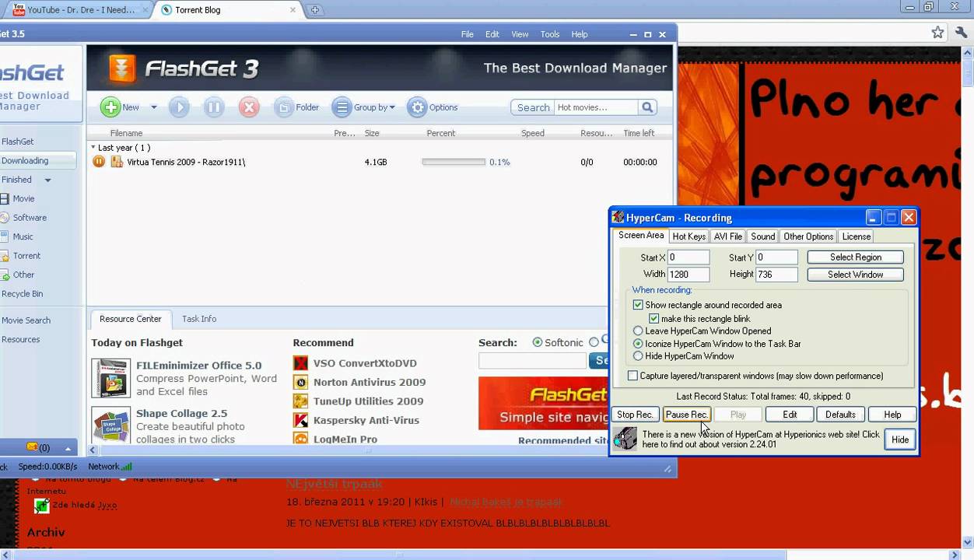Click Pause Rec. in HyperCam
Viewport: 974px width, 560px height.
686,415
